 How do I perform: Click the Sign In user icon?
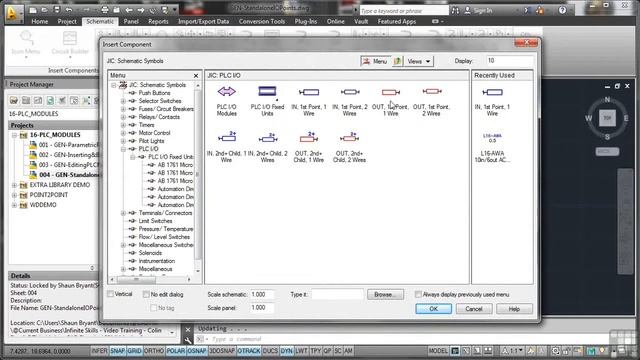coord(467,11)
